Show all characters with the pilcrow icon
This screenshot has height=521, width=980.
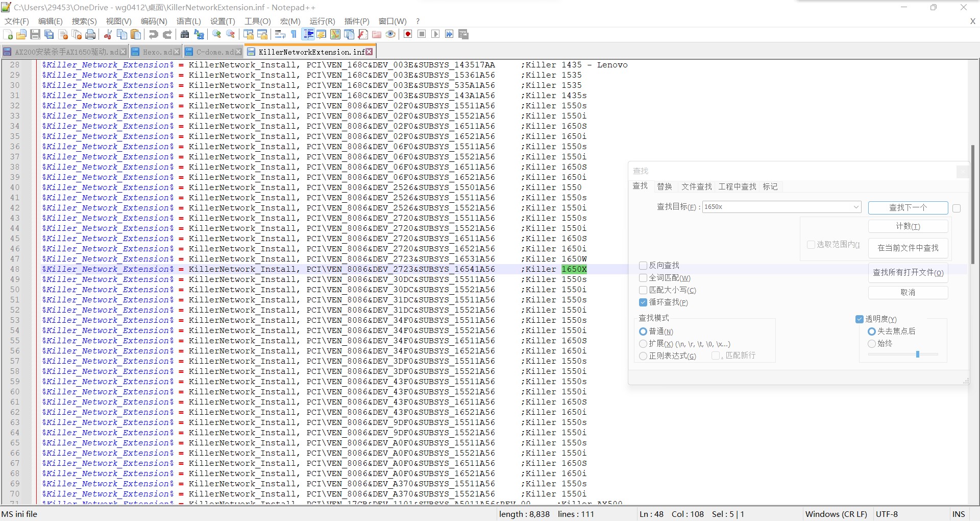pyautogui.click(x=293, y=34)
